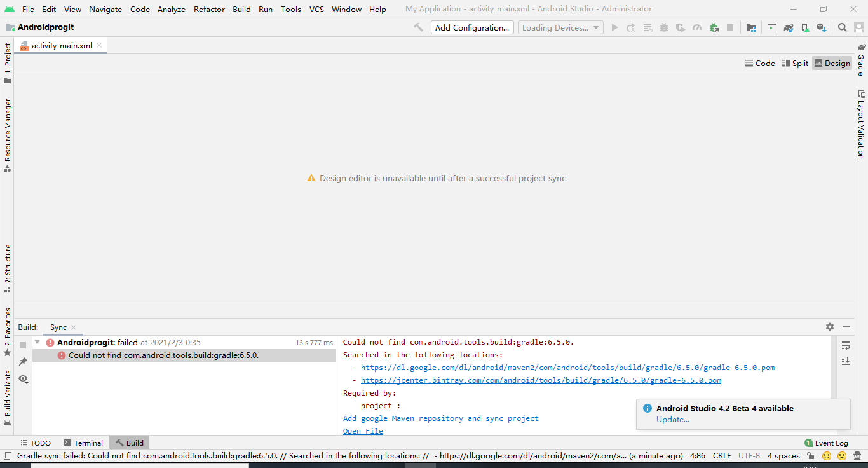868x468 pixels.
Task: Open the Terminal tool window tab
Action: coord(83,443)
